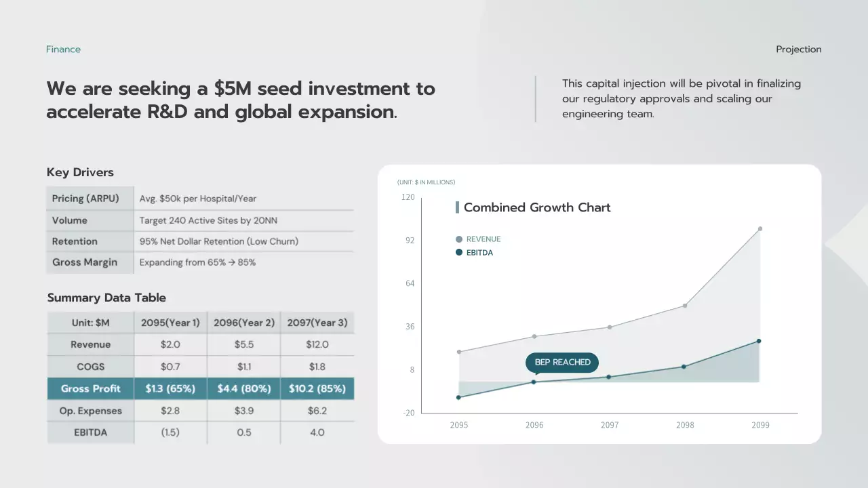Click the EBITDA (1.5) table cell
This screenshot has width=868, height=488.
point(170,432)
